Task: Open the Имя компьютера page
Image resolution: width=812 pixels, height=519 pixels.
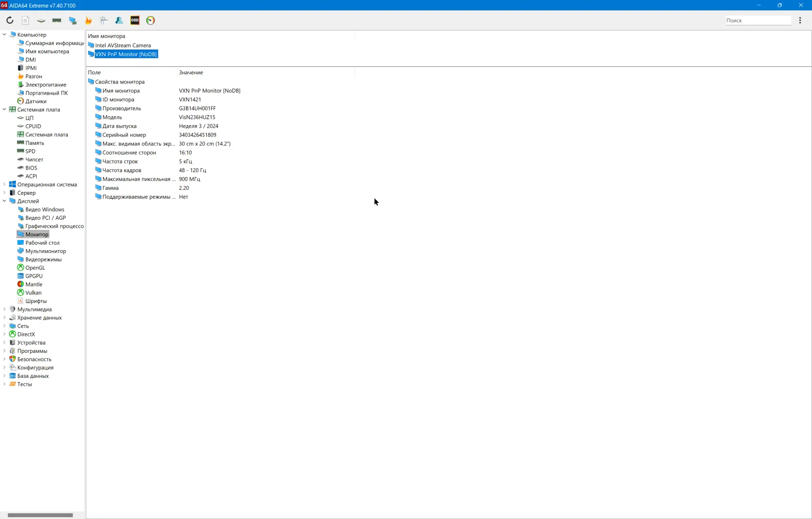Action: pos(47,52)
